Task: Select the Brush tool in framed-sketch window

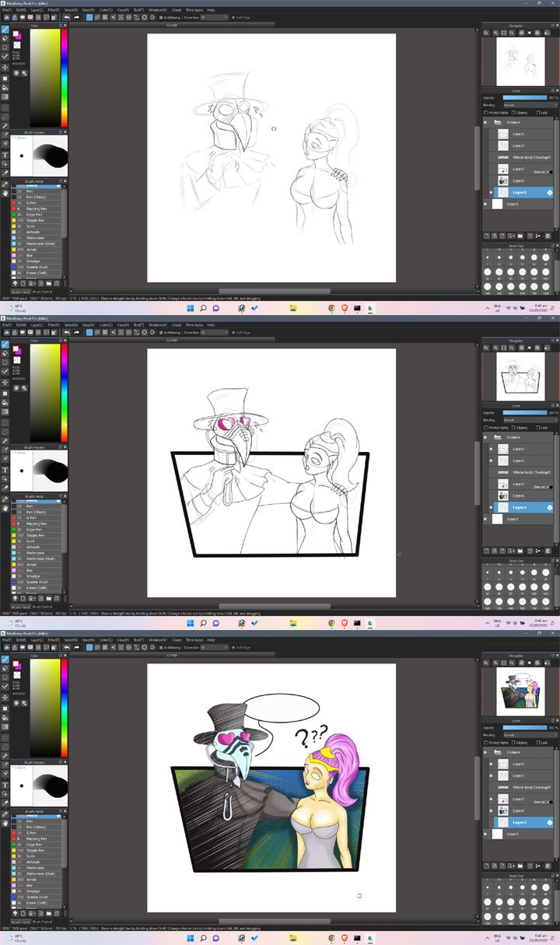Action: click(5, 344)
